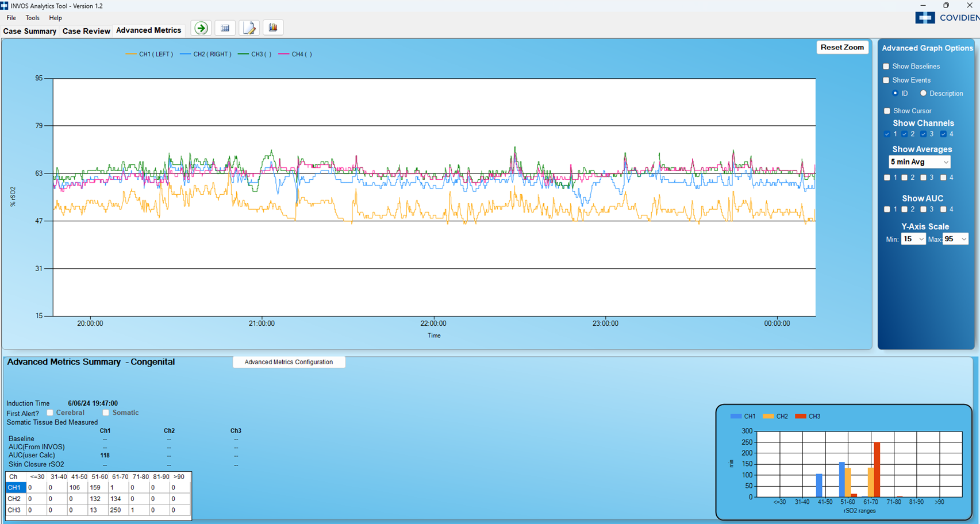Screen dimensions: 980x524
Task: Enable Show Baselines checkbox
Action: click(x=886, y=67)
